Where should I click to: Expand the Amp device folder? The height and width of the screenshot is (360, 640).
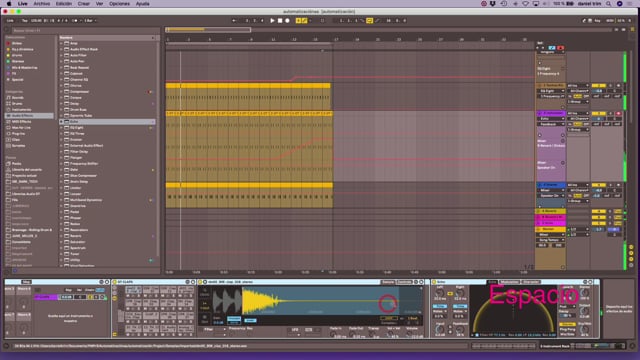pos(62,43)
